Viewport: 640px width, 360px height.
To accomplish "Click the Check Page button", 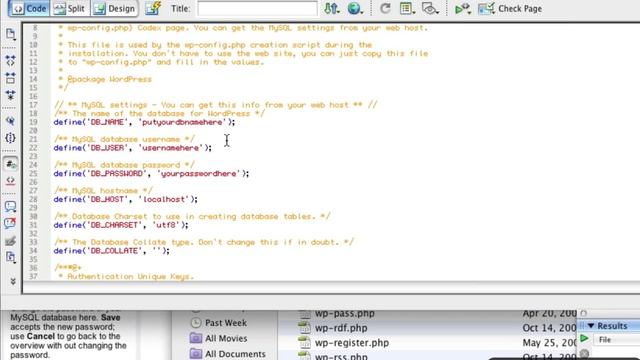I will pyautogui.click(x=510, y=9).
